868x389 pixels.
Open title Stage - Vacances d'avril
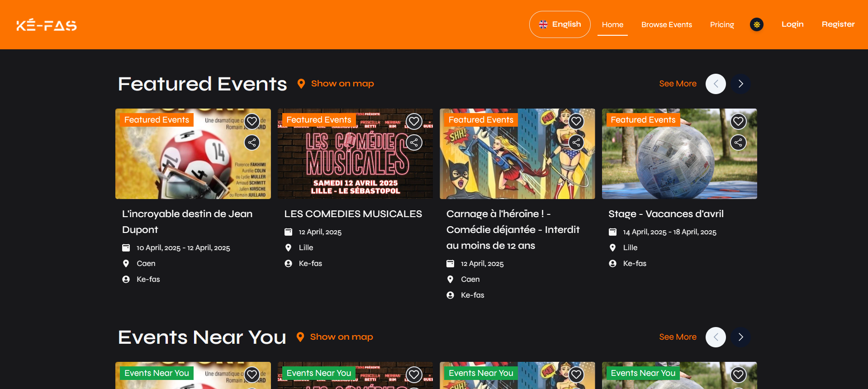coord(666,214)
